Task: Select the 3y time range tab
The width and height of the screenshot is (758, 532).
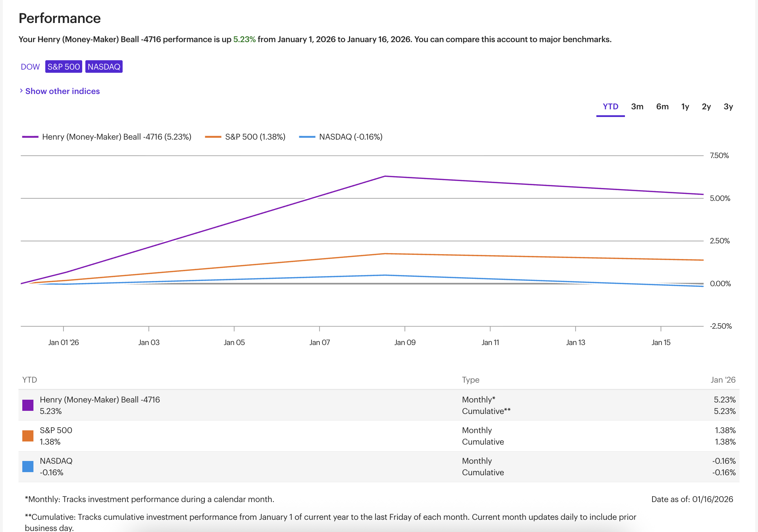Action: coord(728,107)
